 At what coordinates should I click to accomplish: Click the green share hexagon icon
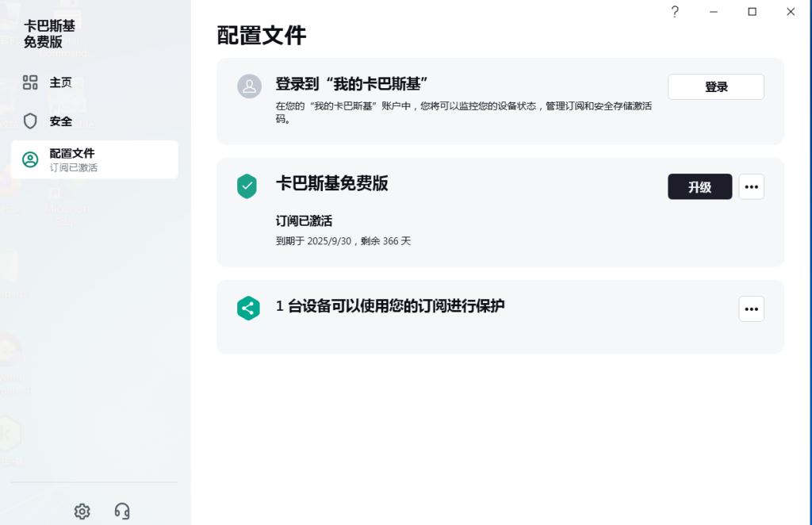(x=248, y=308)
